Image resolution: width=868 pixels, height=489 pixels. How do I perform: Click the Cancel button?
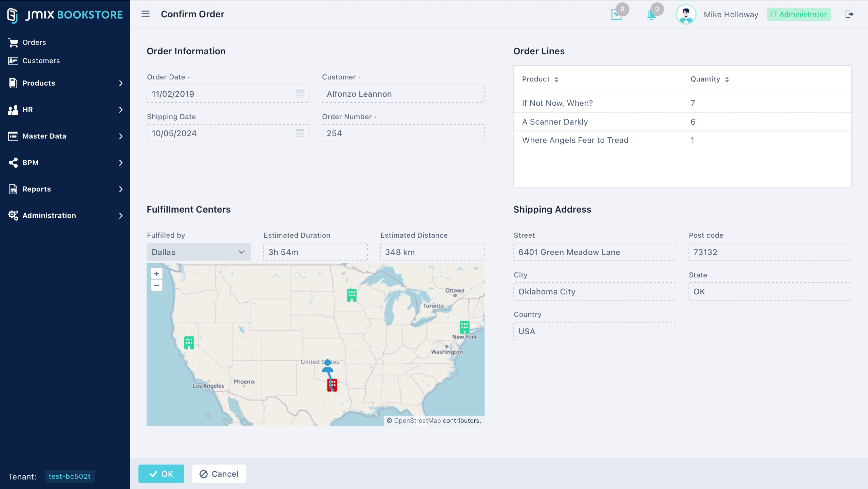219,474
